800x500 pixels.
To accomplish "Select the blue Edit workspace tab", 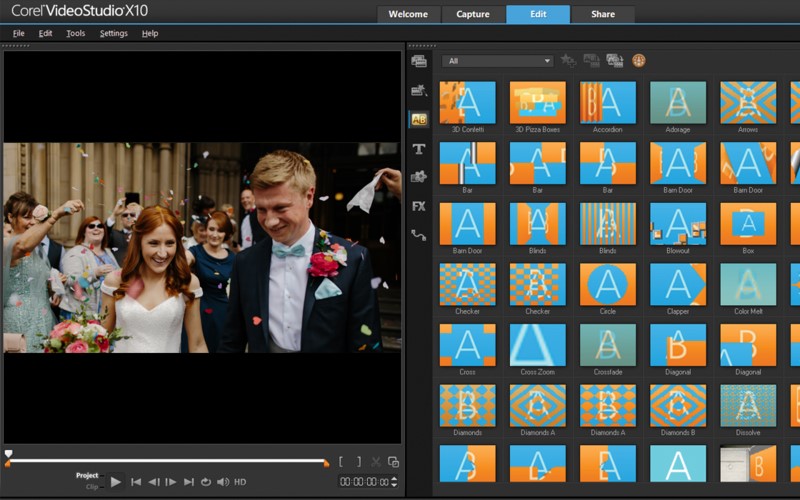I will pyautogui.click(x=538, y=14).
